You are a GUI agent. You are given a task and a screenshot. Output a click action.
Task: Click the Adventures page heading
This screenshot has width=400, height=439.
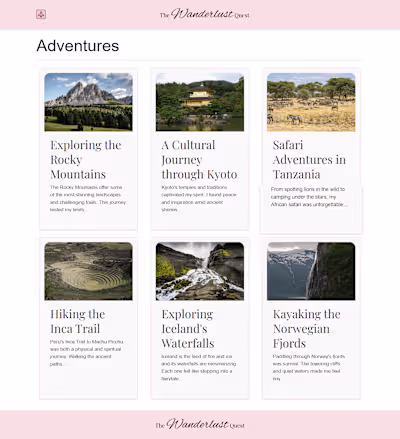point(78,46)
